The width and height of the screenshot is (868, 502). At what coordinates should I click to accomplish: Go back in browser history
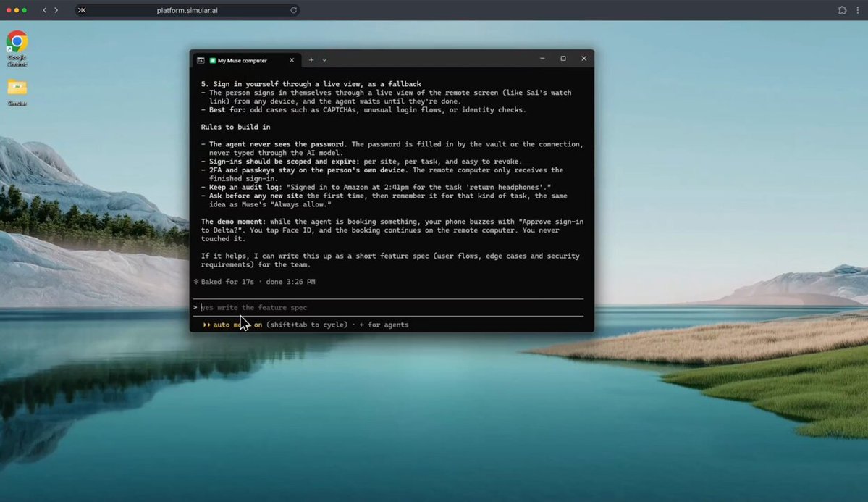45,10
